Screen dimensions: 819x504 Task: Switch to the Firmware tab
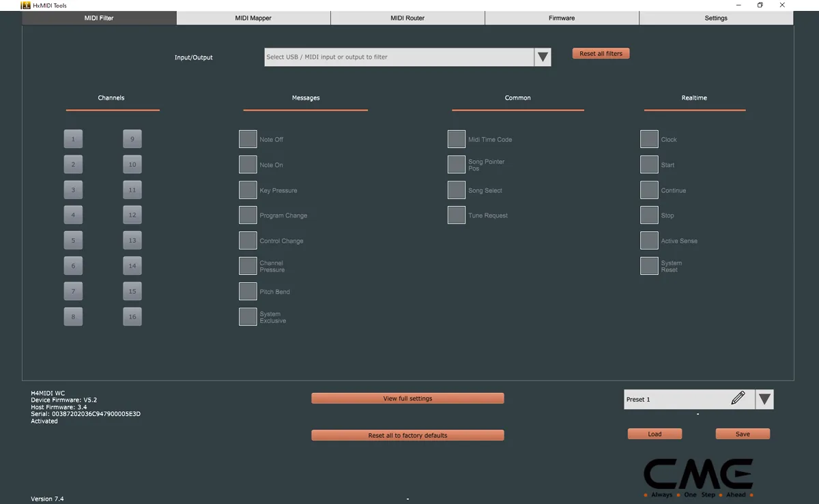click(561, 18)
